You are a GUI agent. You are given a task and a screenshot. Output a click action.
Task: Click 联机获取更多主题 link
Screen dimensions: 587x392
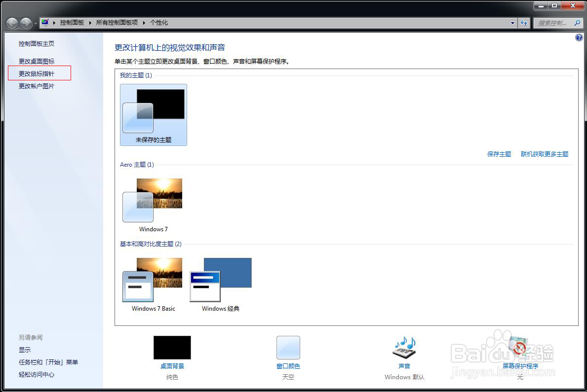545,154
